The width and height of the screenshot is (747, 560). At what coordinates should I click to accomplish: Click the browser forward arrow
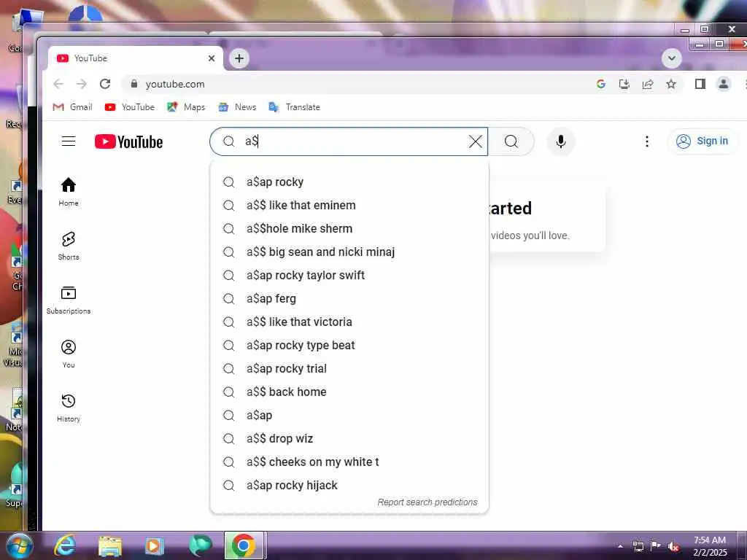(x=82, y=85)
